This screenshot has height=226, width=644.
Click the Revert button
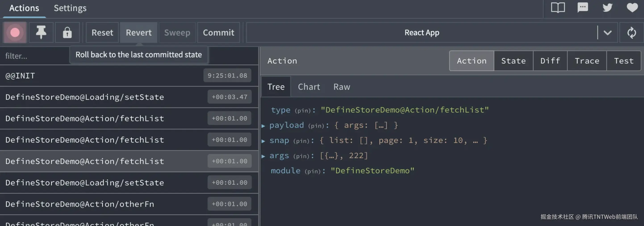tap(138, 33)
